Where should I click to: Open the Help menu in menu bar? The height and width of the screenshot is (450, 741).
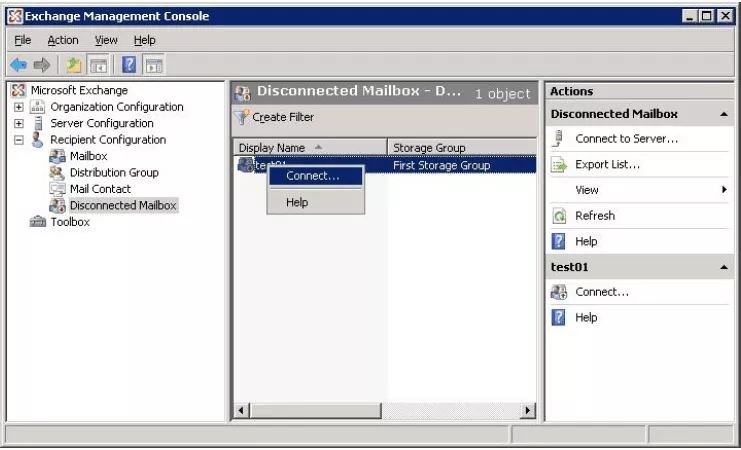144,41
